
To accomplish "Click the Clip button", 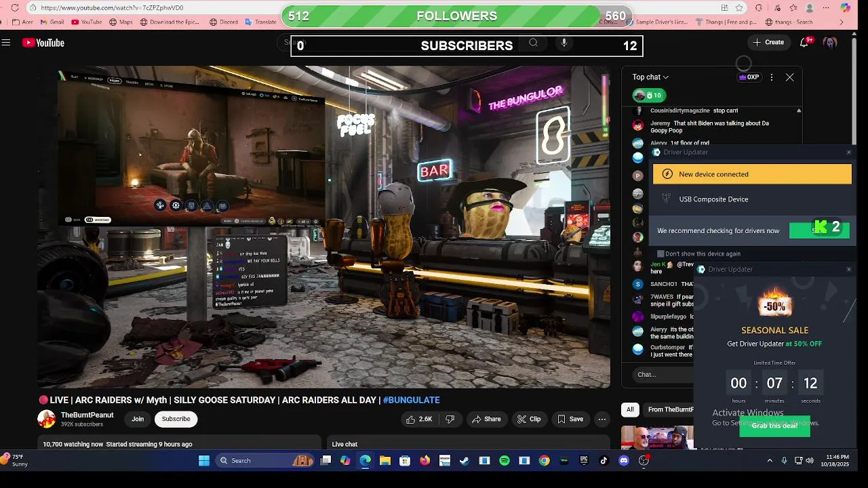I will click(x=529, y=419).
